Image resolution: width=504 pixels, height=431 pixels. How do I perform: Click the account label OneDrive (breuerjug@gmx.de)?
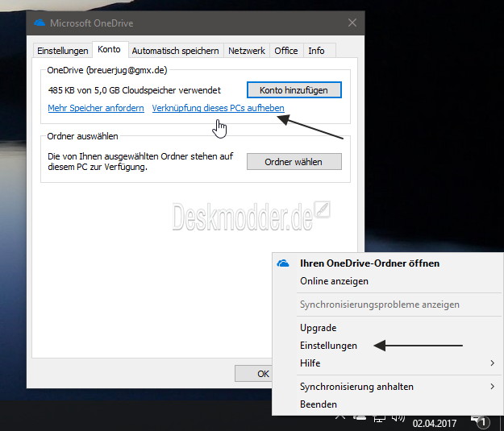pyautogui.click(x=107, y=70)
